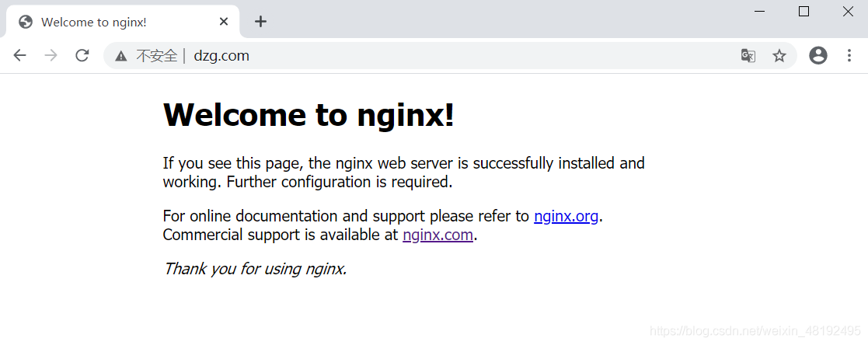Click the Thank you for using nginx text
Image resolution: width=868 pixels, height=345 pixels.
tap(254, 269)
